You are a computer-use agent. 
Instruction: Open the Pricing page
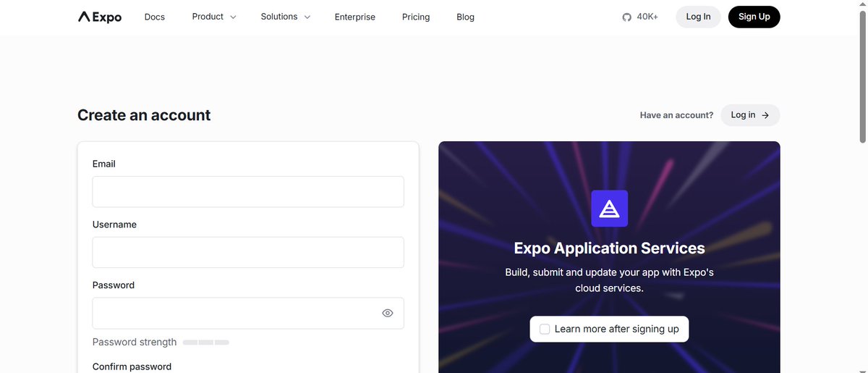click(416, 17)
